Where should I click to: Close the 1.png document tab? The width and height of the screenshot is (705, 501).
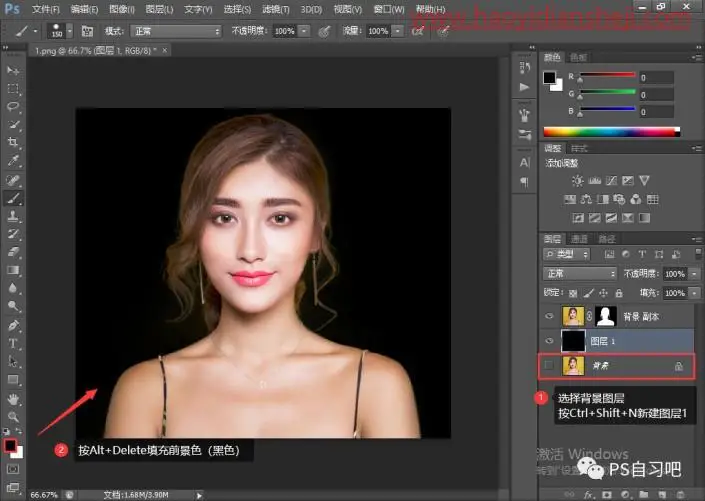tap(165, 50)
